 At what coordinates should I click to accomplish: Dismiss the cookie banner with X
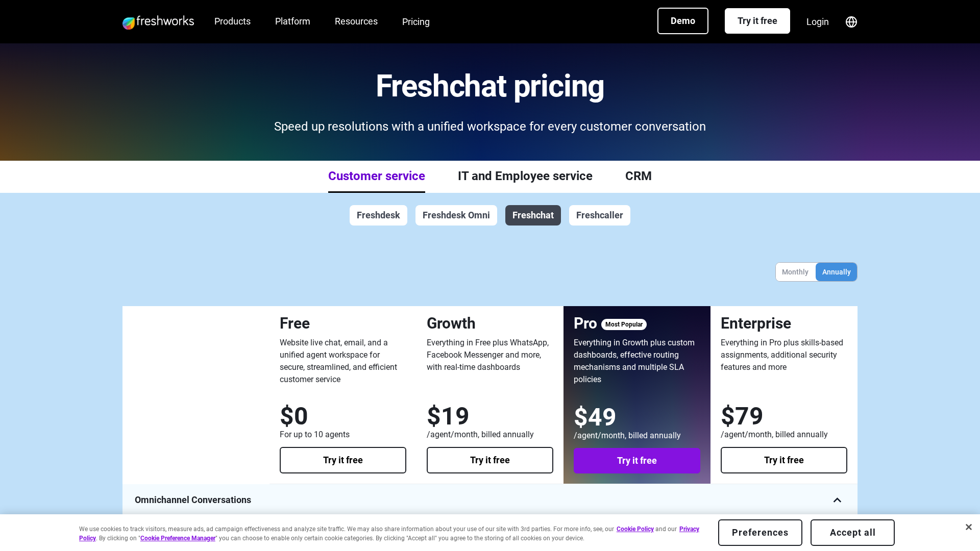click(968, 527)
